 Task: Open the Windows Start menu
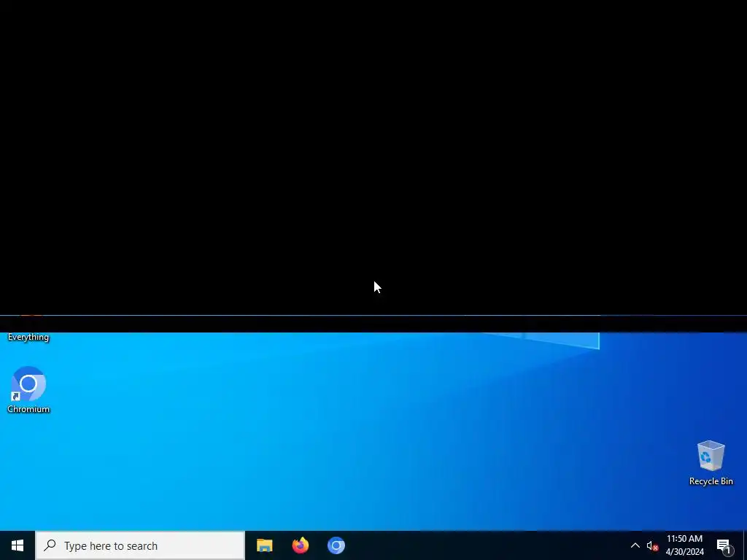coord(18,545)
